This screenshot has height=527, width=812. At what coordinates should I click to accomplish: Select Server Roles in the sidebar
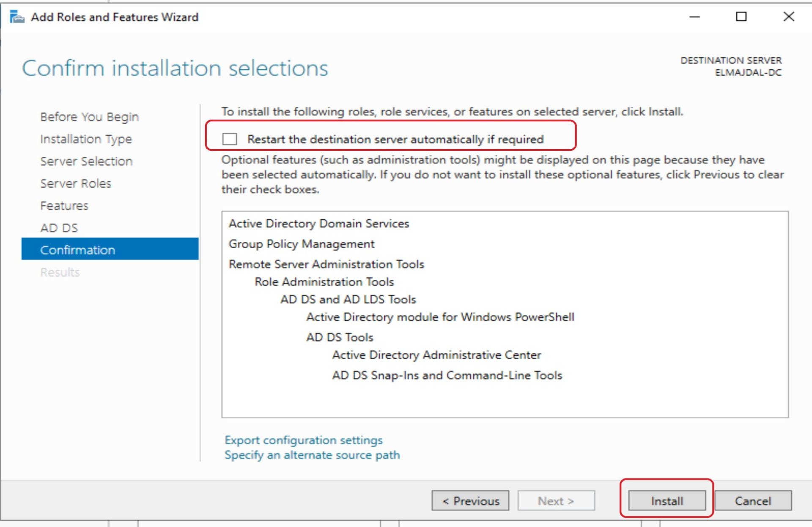[x=76, y=183]
